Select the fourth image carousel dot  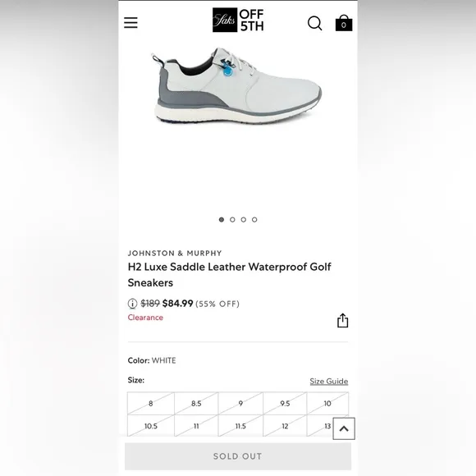tap(254, 219)
